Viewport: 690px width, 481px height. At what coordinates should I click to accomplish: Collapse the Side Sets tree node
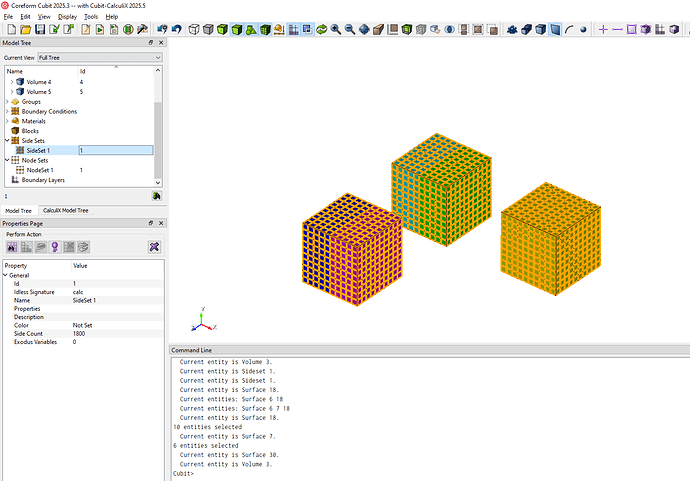coord(7,140)
